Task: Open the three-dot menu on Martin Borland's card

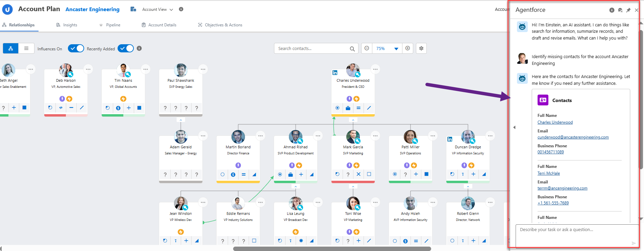Action: tap(261, 136)
